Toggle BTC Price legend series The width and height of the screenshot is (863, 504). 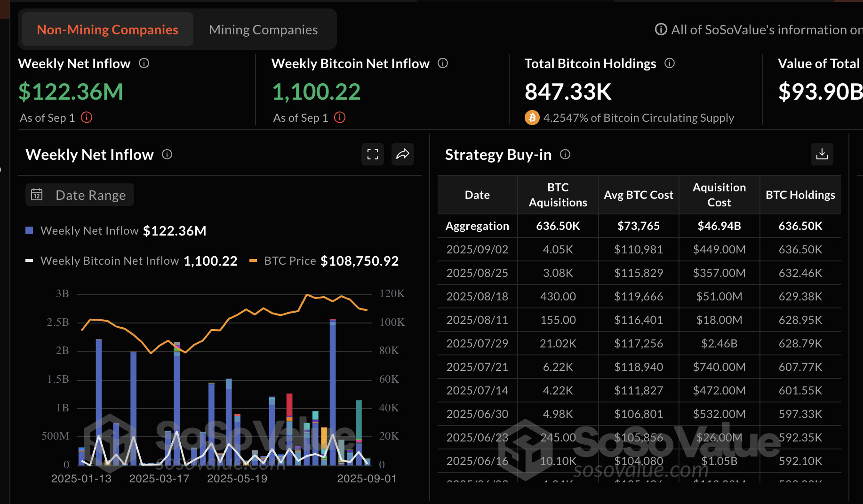[289, 261]
